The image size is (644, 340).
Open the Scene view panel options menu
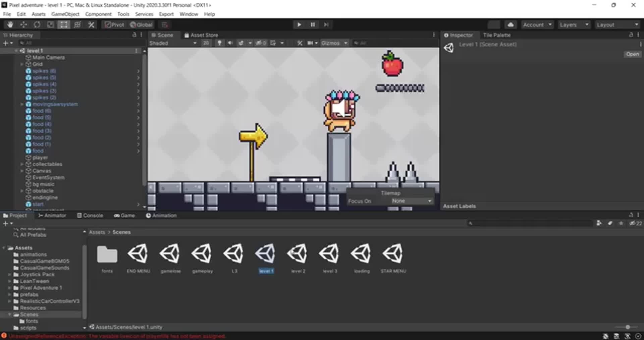[x=434, y=35]
